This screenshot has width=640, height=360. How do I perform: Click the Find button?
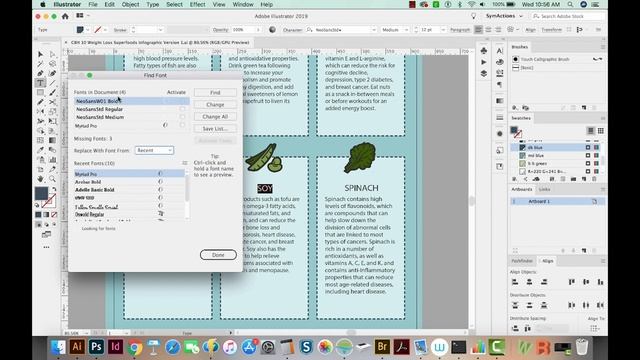tap(215, 93)
